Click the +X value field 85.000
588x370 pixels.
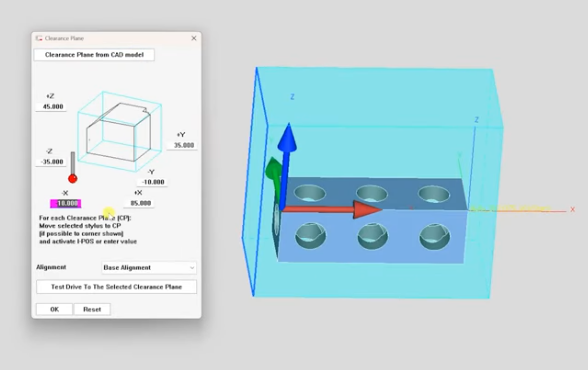tap(140, 203)
